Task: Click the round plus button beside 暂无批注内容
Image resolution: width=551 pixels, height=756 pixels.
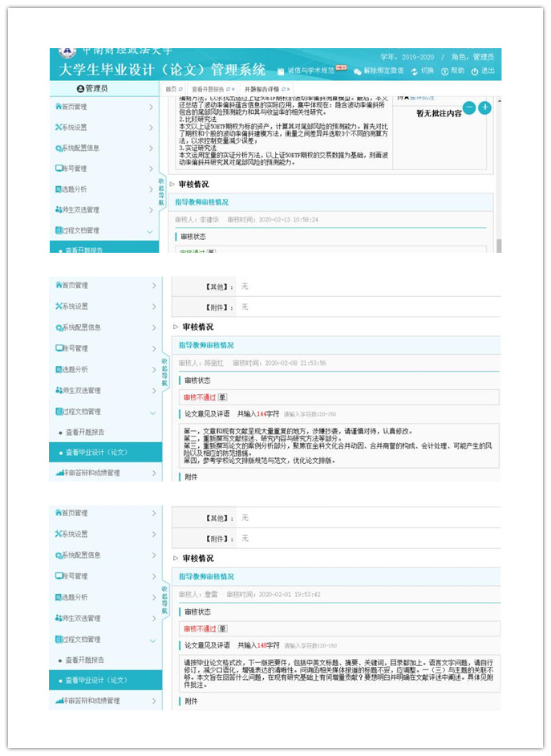Action: coord(484,108)
